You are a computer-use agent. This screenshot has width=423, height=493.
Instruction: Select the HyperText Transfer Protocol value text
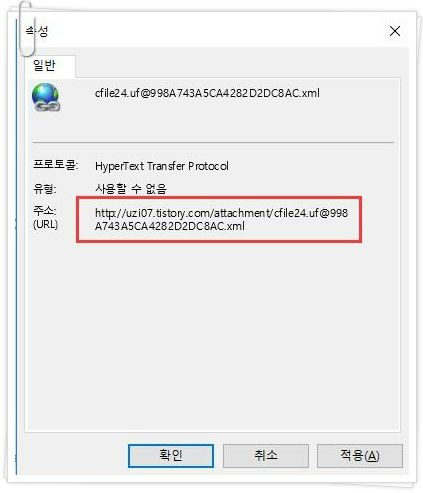point(162,166)
